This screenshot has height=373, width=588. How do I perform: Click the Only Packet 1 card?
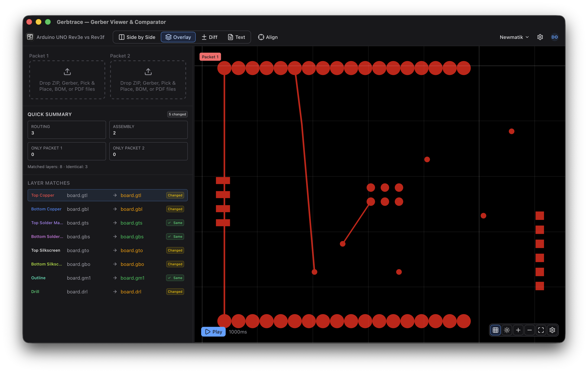point(67,151)
